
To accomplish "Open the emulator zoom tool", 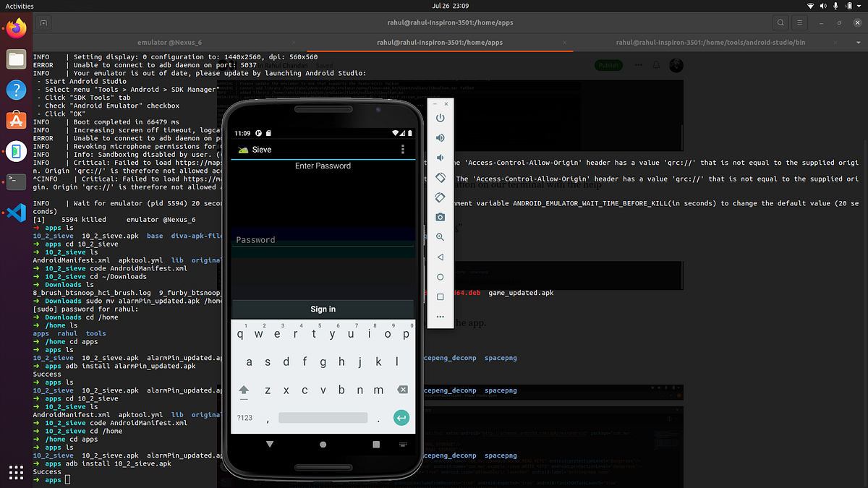I will click(440, 236).
